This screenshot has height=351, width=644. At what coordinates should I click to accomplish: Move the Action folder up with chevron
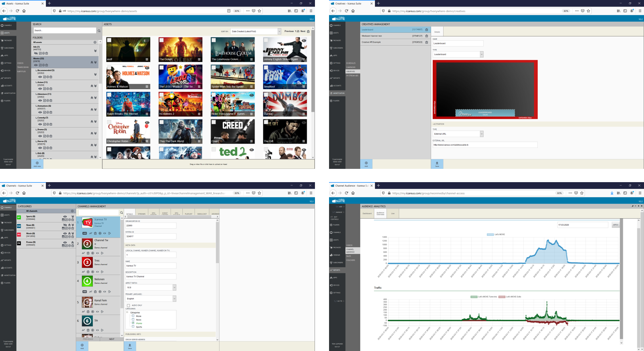click(92, 86)
